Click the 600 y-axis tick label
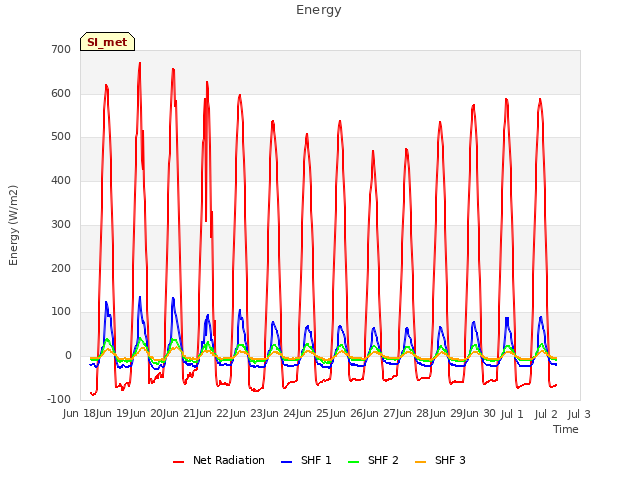640x480 pixels. coord(61,93)
